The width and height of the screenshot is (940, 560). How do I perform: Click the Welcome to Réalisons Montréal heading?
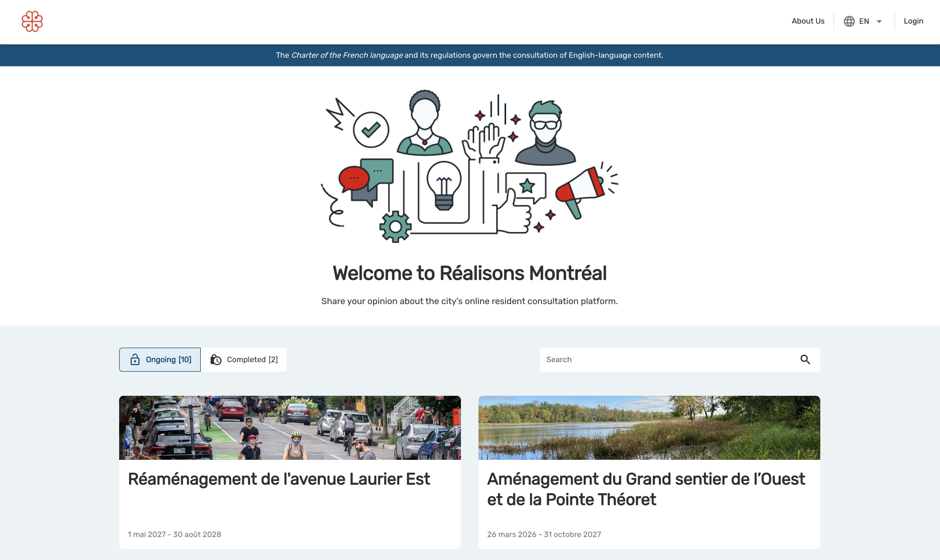(x=470, y=273)
